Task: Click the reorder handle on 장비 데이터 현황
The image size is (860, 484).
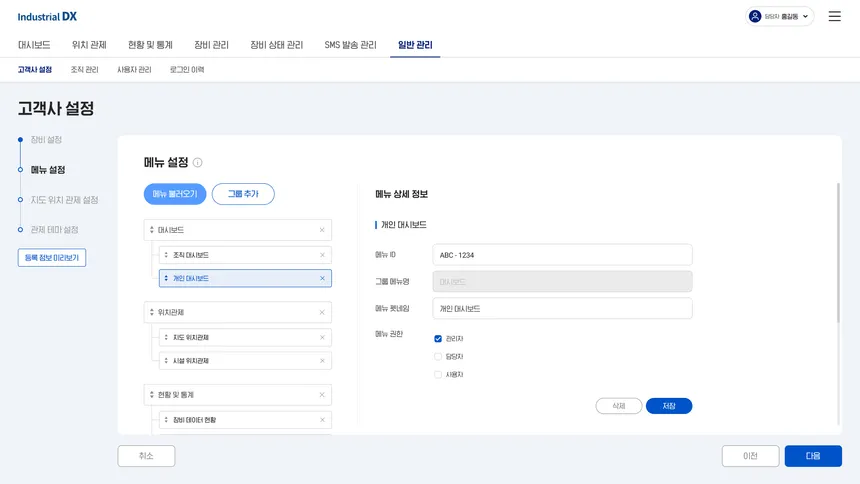Action: tap(166, 420)
